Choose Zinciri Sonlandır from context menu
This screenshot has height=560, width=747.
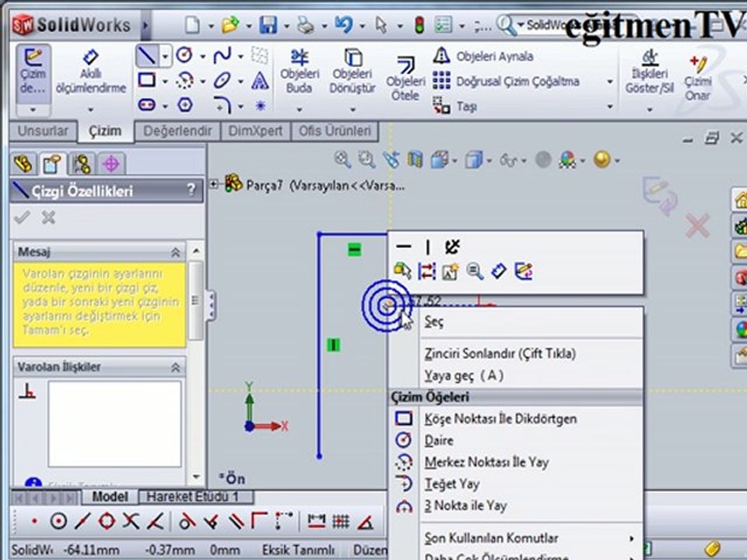coord(514,354)
